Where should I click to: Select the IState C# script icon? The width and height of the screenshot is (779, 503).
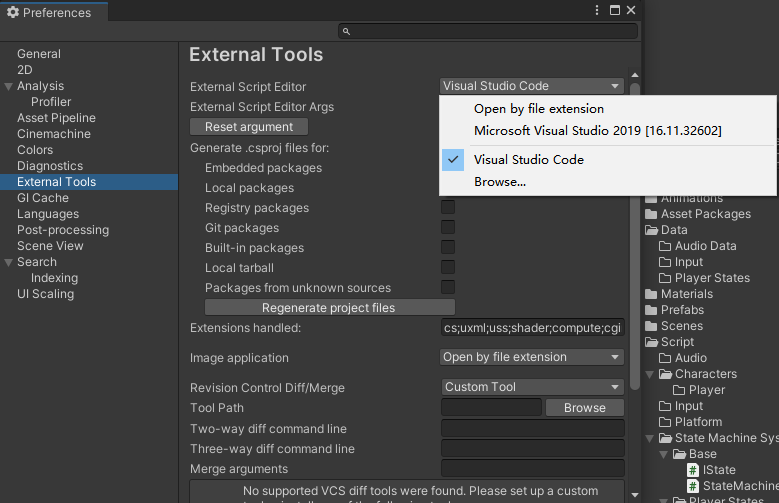point(693,470)
